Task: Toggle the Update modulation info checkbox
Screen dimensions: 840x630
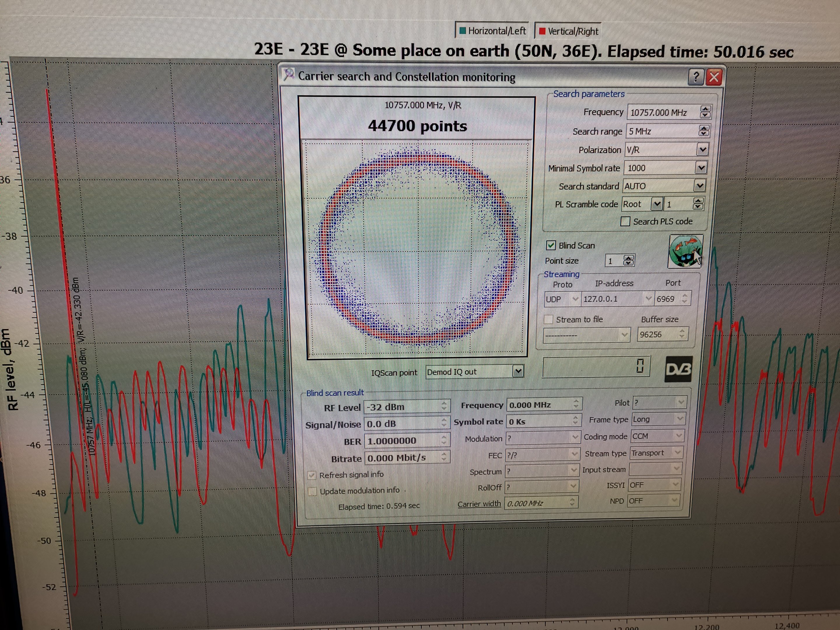Action: pos(312,491)
